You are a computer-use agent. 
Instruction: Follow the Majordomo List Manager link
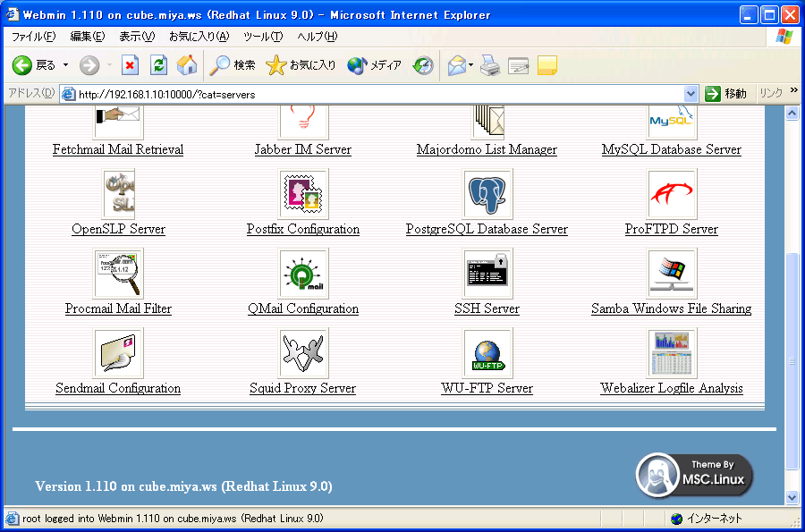pos(487,149)
